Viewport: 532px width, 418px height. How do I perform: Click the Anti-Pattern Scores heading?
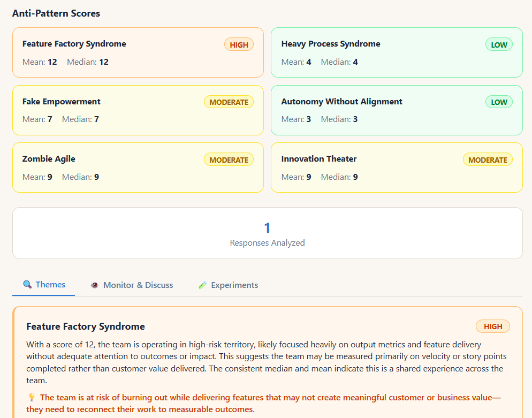[x=56, y=13]
